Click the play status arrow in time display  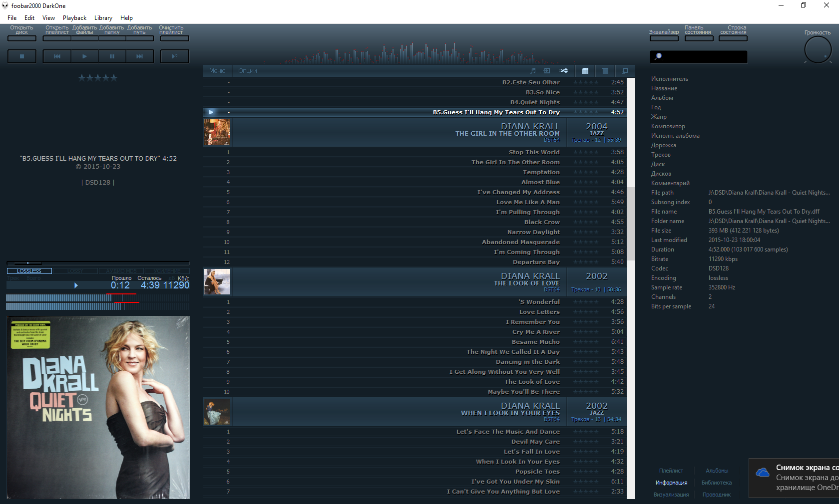[x=76, y=285]
